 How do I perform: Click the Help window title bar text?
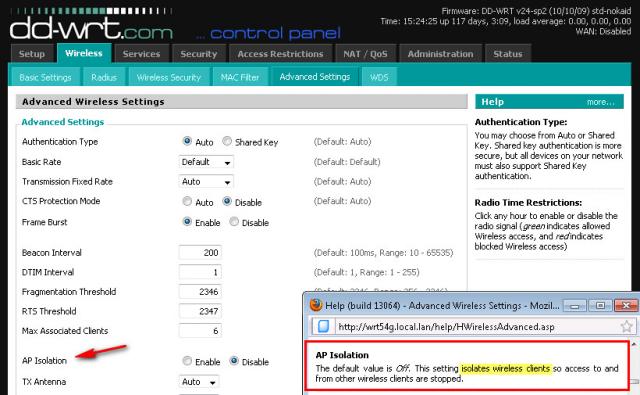442,305
